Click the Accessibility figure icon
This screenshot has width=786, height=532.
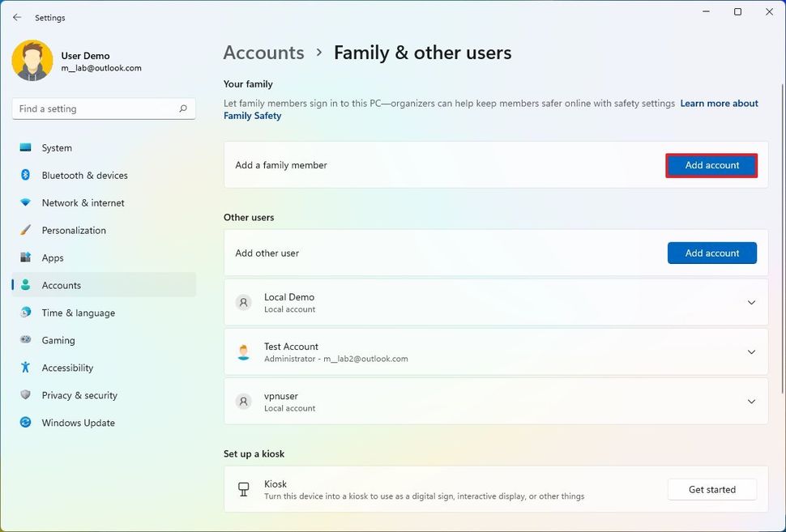(x=26, y=368)
